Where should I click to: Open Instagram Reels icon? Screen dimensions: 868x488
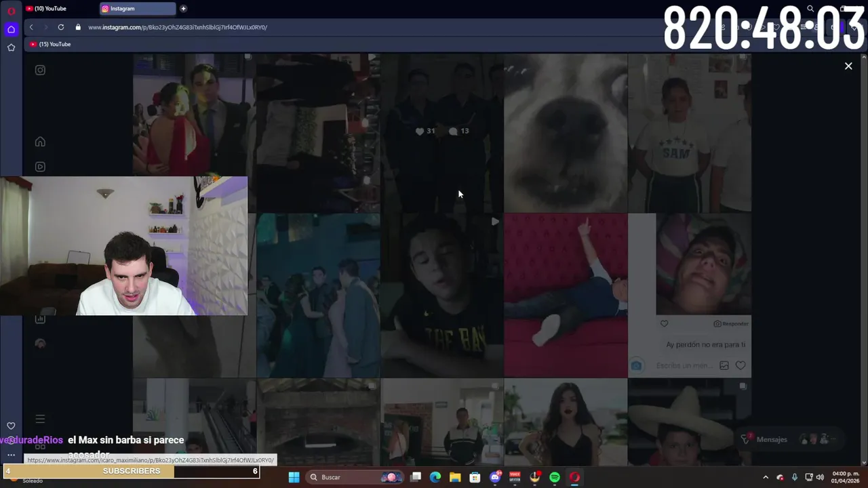coord(40,167)
